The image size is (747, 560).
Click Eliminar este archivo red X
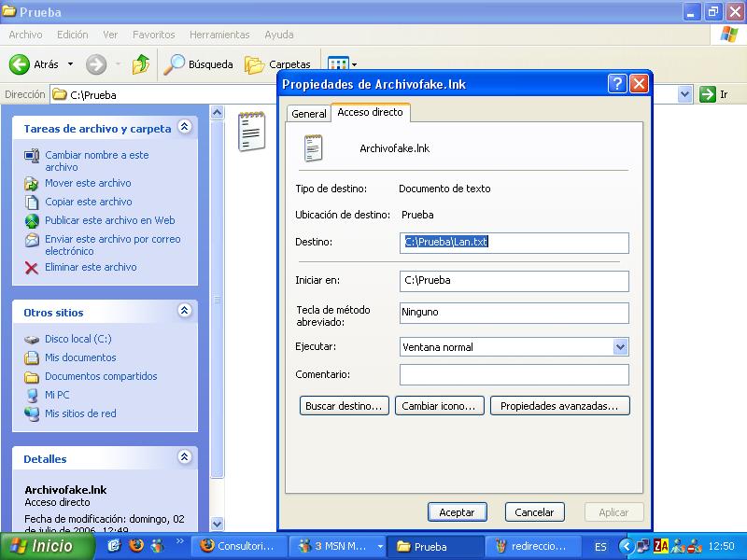tap(32, 268)
